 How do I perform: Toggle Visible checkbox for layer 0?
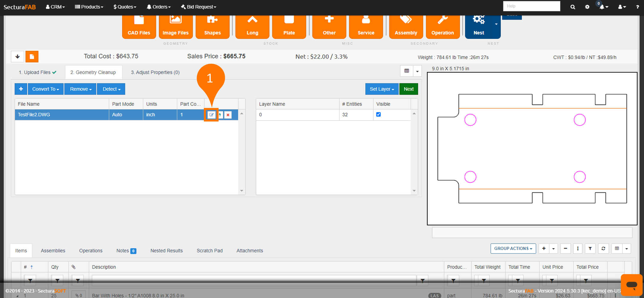point(378,114)
